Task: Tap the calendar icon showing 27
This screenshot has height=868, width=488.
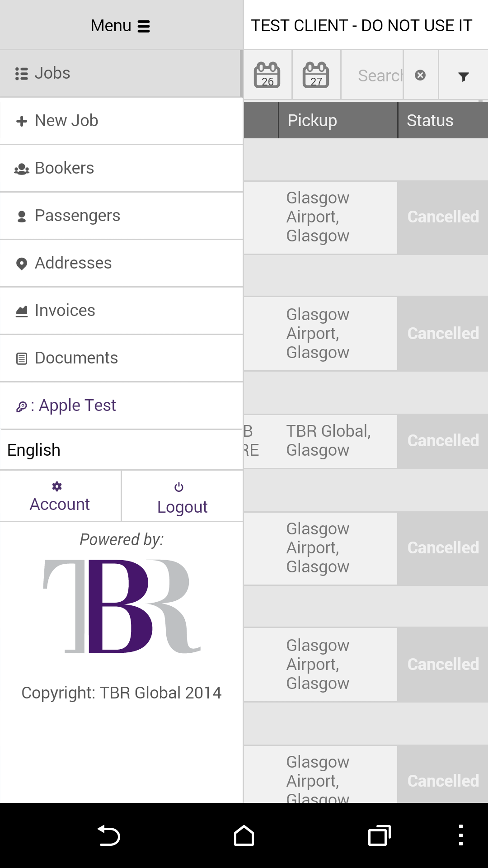Action: coord(316,75)
